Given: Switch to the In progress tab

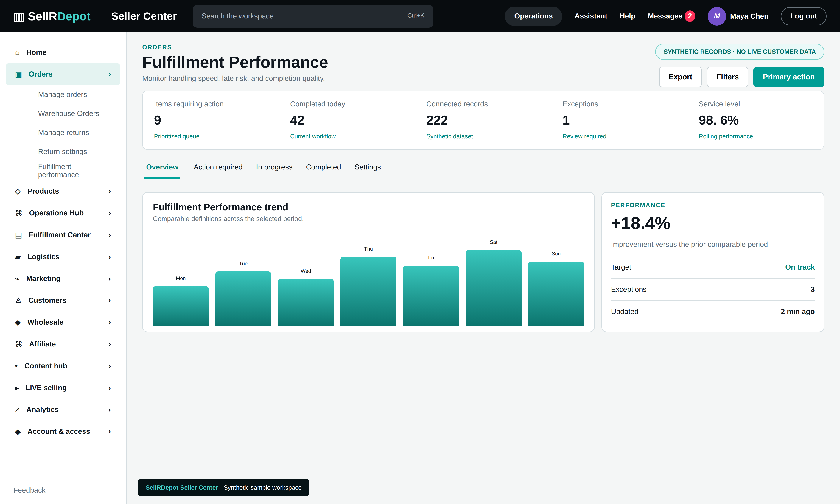Looking at the screenshot, I should click(x=274, y=167).
